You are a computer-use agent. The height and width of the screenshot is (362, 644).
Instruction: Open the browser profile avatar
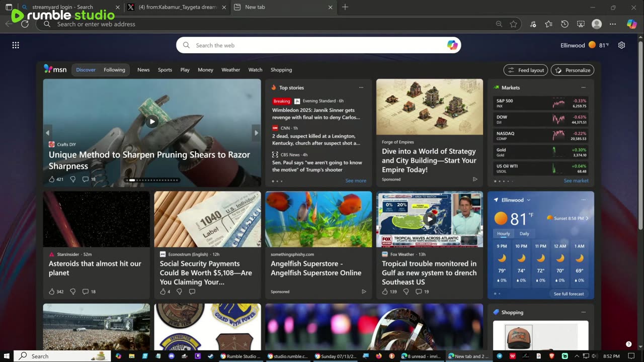[x=597, y=24]
